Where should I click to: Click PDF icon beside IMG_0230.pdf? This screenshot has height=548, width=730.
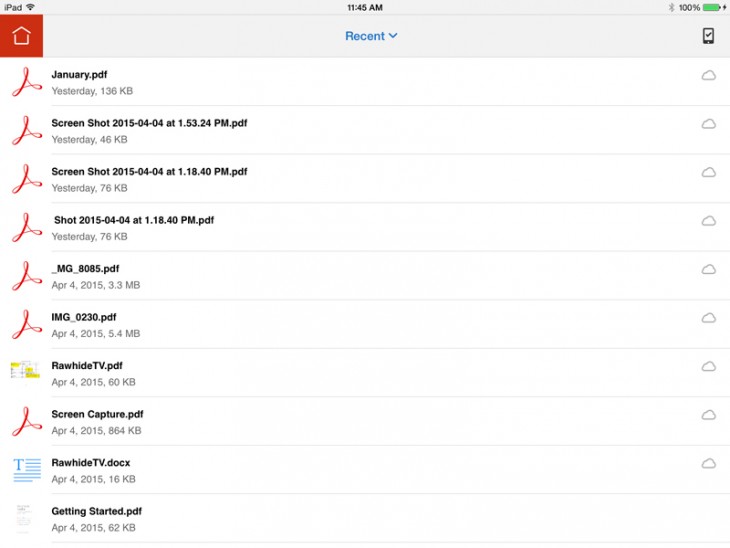click(26, 323)
